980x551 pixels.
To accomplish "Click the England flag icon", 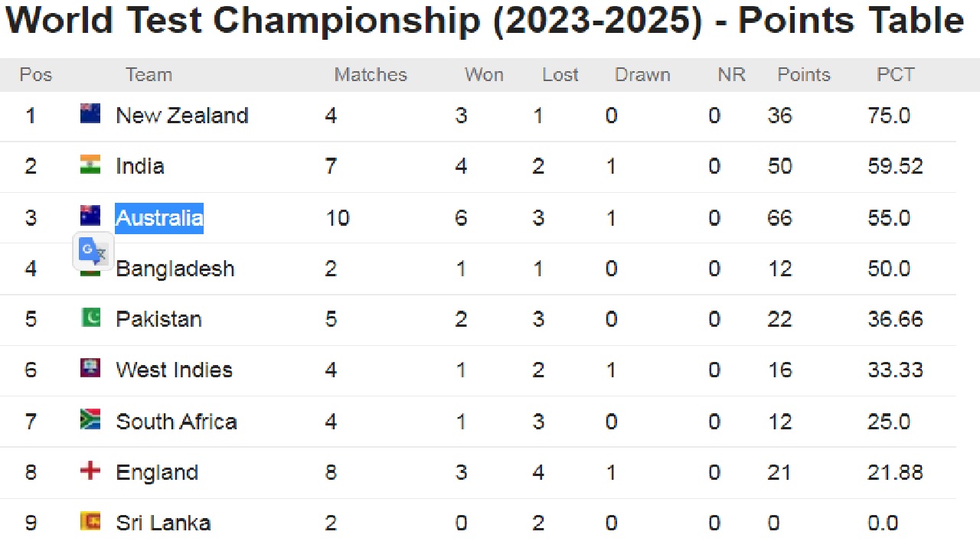I will 90,470.
